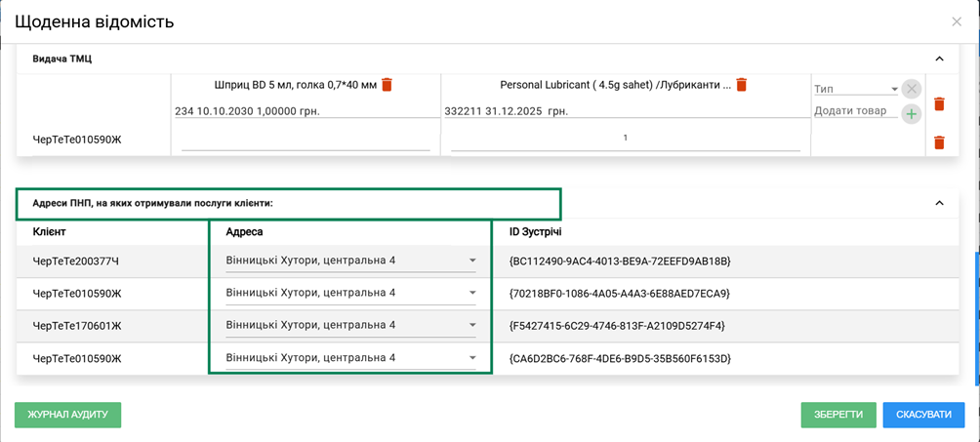Viewport: 980px width, 442px height.
Task: Collapse the Видача ТМЦ section
Action: [938, 59]
